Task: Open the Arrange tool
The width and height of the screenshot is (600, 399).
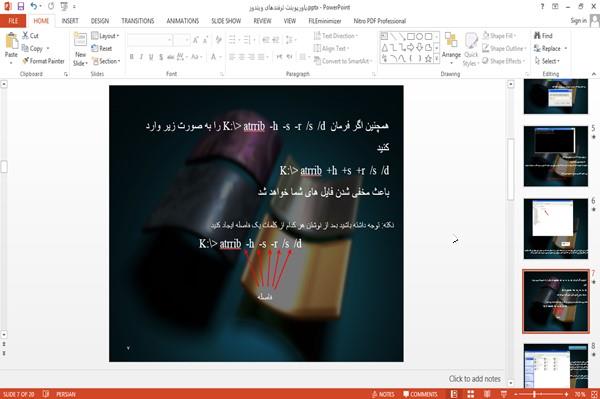Action: point(451,48)
